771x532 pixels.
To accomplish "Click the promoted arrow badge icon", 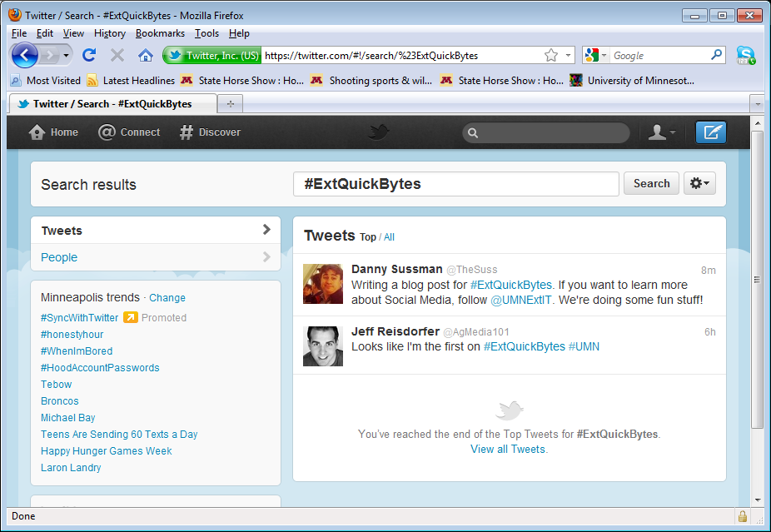I will pos(130,317).
